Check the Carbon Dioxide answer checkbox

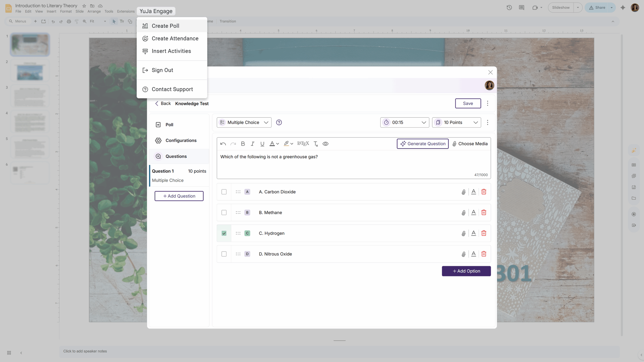(224, 192)
